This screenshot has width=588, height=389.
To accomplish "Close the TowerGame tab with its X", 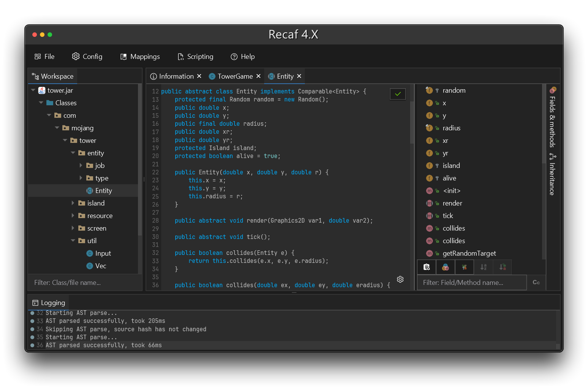I will pyautogui.click(x=258, y=76).
